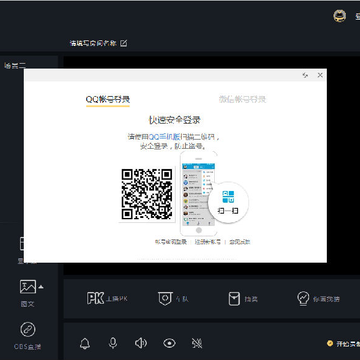Click the crossed-out mute icon in bottom bar
This screenshot has height=360, width=360.
point(197,343)
